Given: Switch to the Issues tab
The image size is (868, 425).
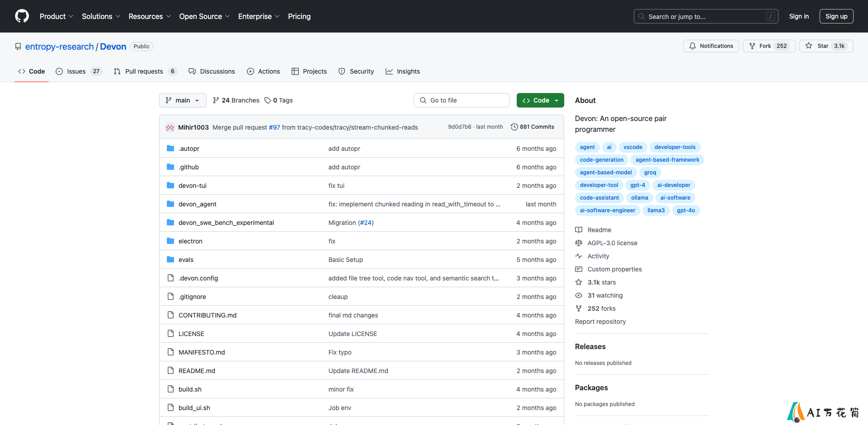Looking at the screenshot, I should [x=79, y=71].
